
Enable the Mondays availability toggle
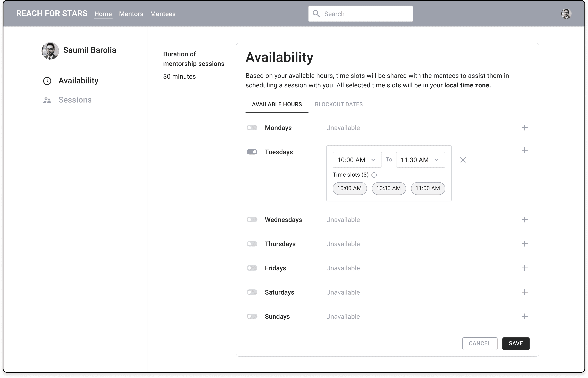click(x=252, y=128)
